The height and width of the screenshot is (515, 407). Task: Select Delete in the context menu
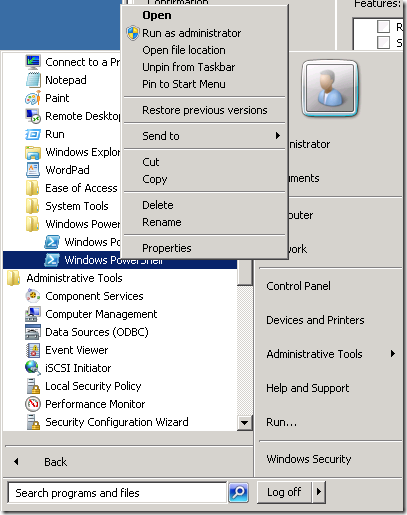click(x=204, y=205)
